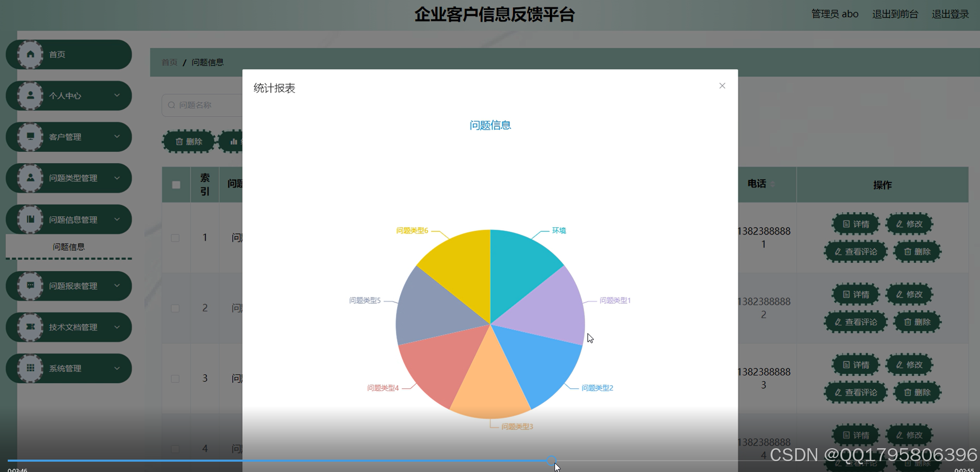The image size is (980, 472).
Task: Open the 首页 breadcrumb link
Action: point(168,61)
